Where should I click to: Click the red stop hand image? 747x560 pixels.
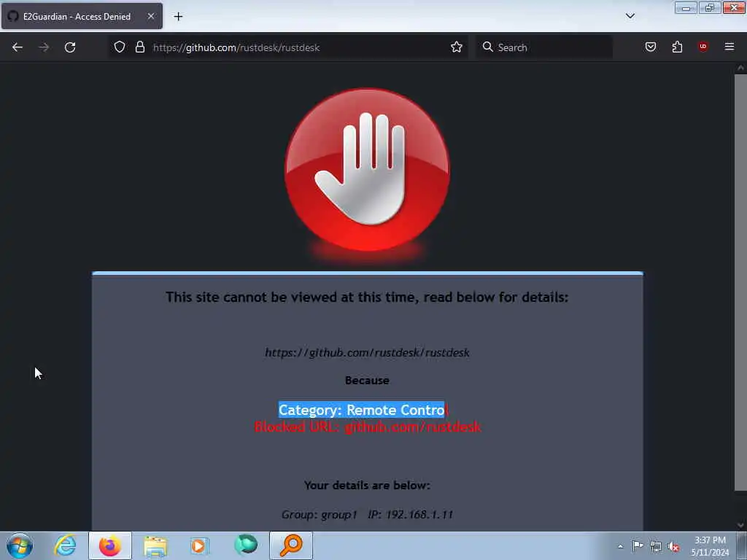(368, 170)
